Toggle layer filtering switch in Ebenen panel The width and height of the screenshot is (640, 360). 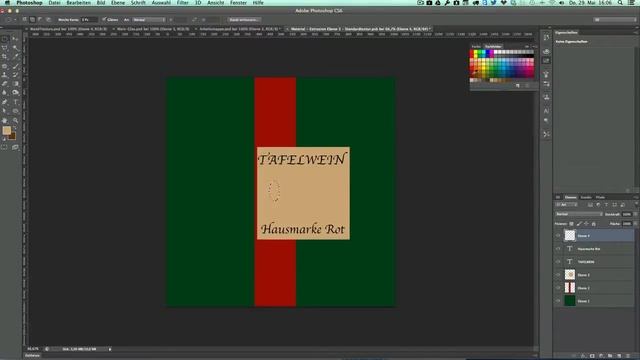[636, 204]
